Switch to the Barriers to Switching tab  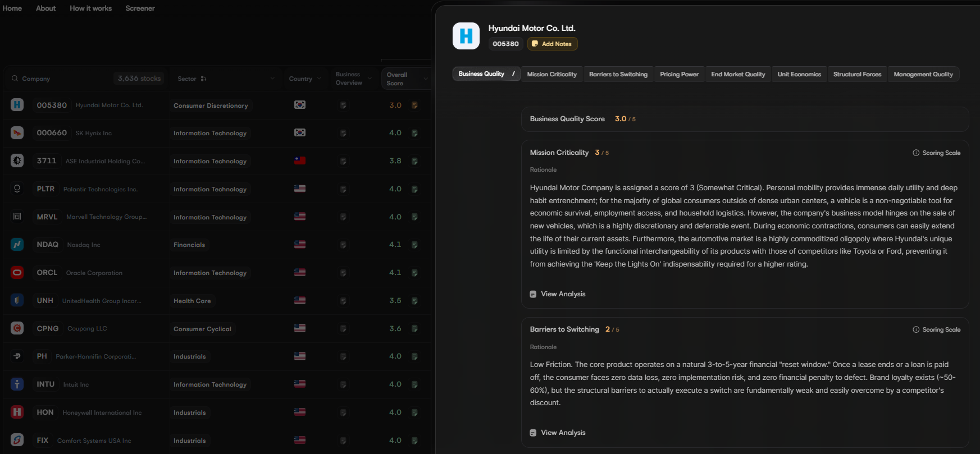pos(618,74)
